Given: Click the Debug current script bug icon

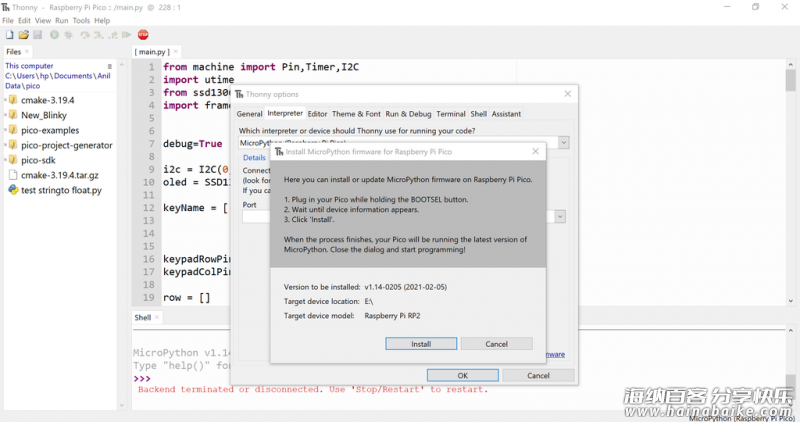Looking at the screenshot, I should coord(68,35).
